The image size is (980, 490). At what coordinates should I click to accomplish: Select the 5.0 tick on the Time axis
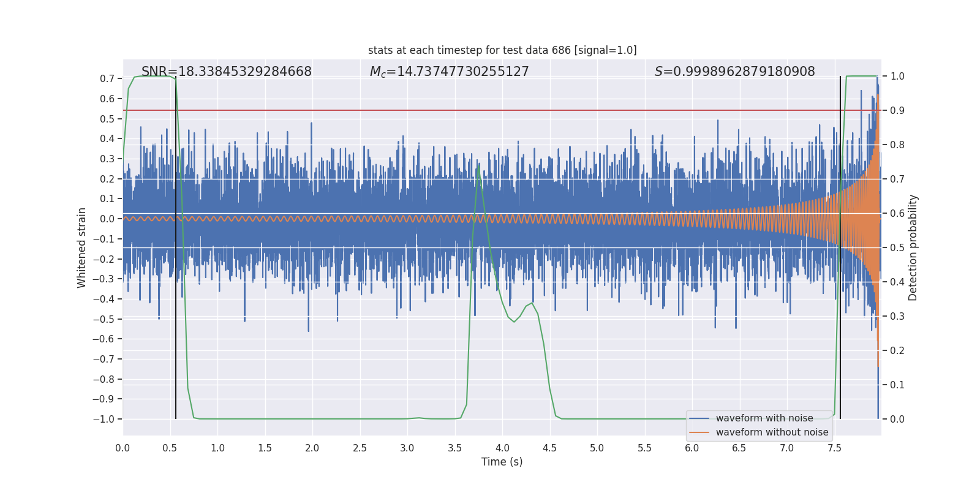[597, 448]
